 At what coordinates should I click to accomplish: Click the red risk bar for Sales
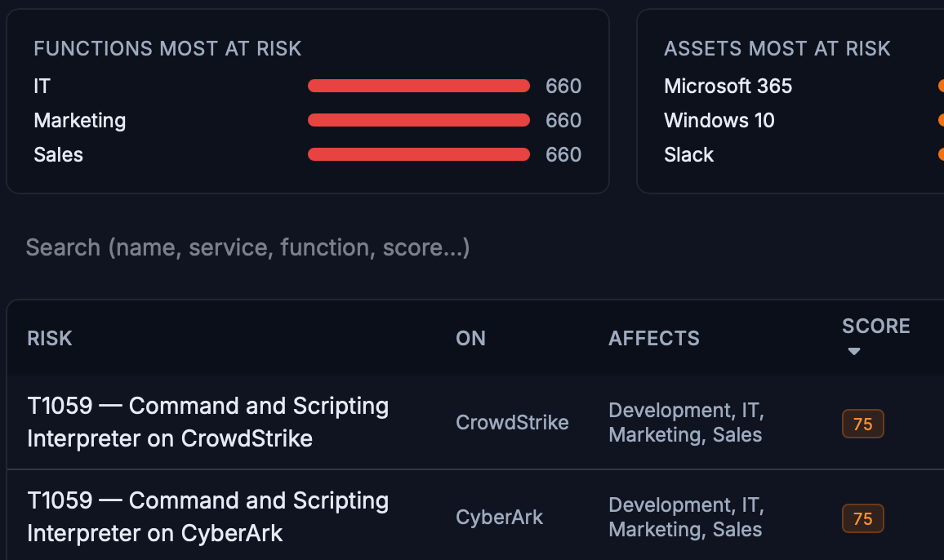[x=419, y=155]
